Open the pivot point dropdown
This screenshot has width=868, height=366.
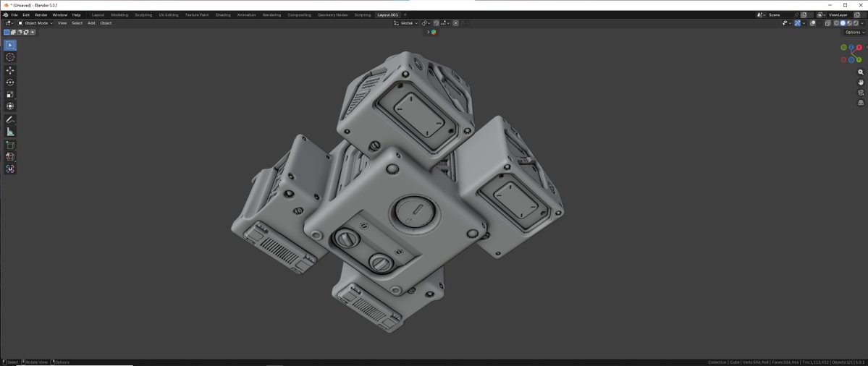pos(426,23)
